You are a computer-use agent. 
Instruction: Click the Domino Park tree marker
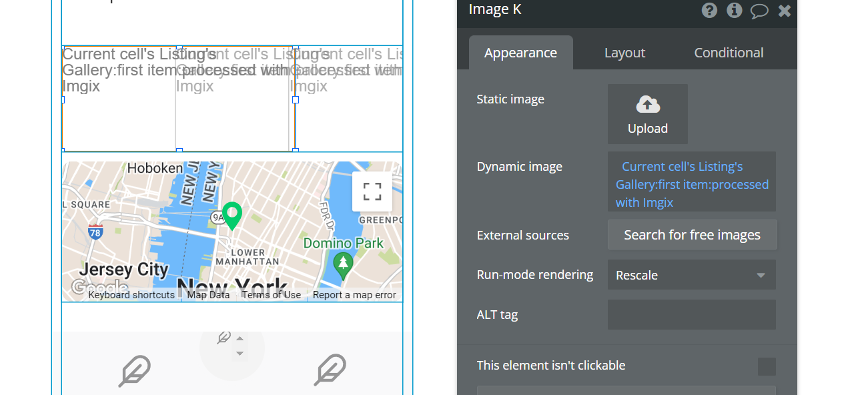pyautogui.click(x=343, y=266)
